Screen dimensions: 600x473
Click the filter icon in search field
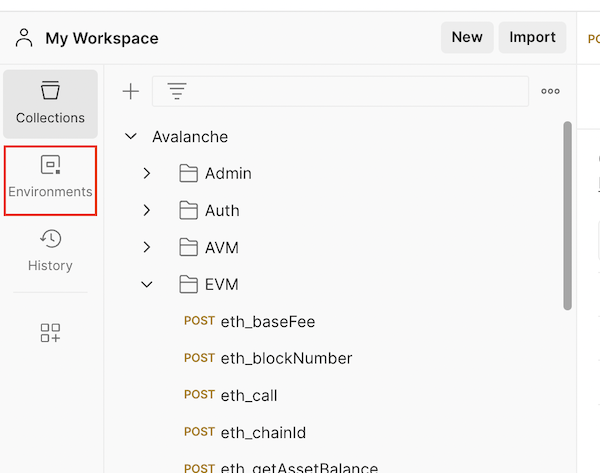tap(177, 92)
